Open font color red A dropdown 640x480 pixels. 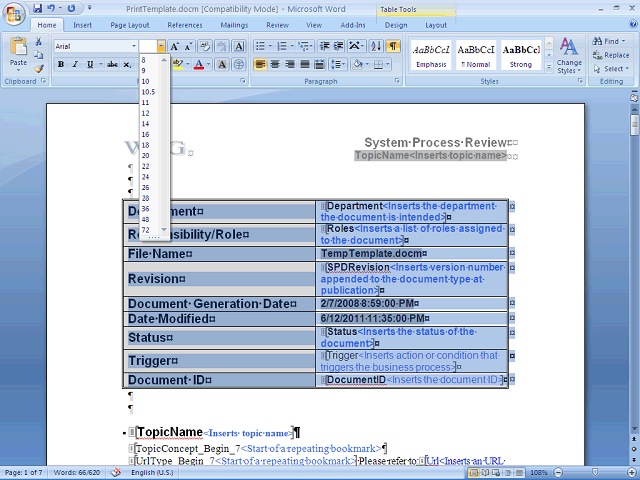209,64
